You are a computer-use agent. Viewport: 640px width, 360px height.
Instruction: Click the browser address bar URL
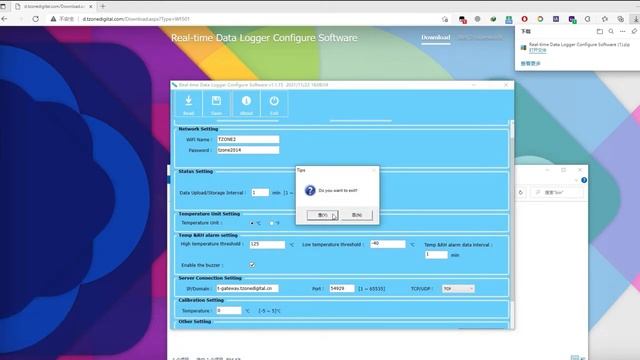[x=136, y=19]
